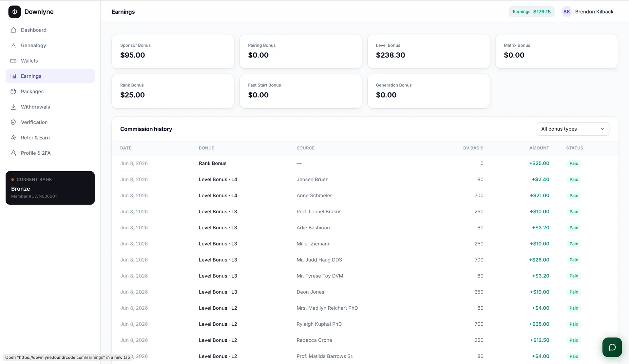This screenshot has height=364, width=629.
Task: Click Paid status in Rank Bonus row
Action: pyautogui.click(x=574, y=163)
